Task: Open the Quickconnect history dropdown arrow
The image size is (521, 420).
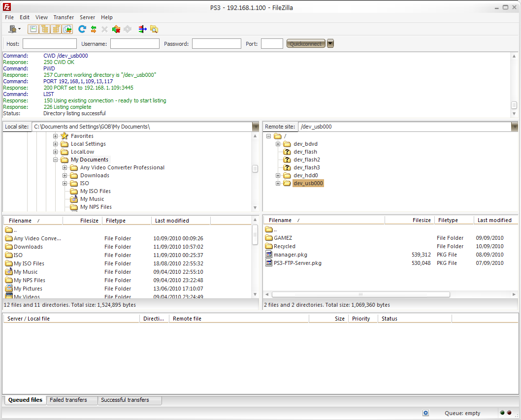Action: [330, 43]
